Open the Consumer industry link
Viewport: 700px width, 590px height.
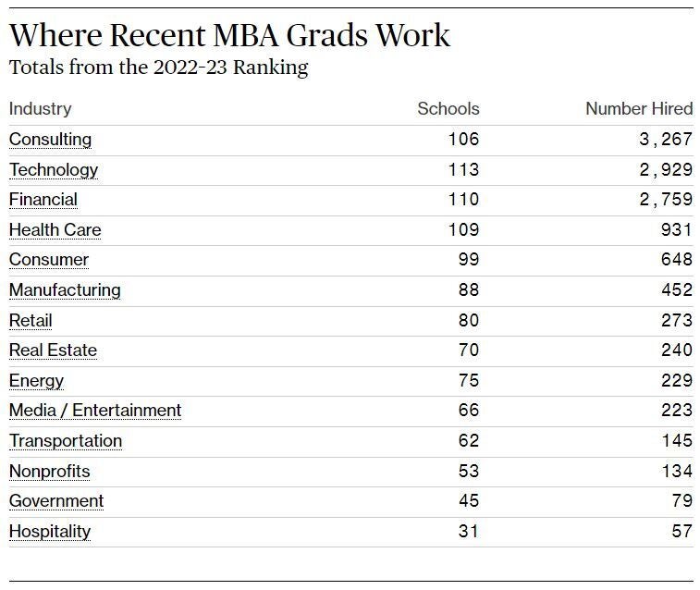coord(49,260)
